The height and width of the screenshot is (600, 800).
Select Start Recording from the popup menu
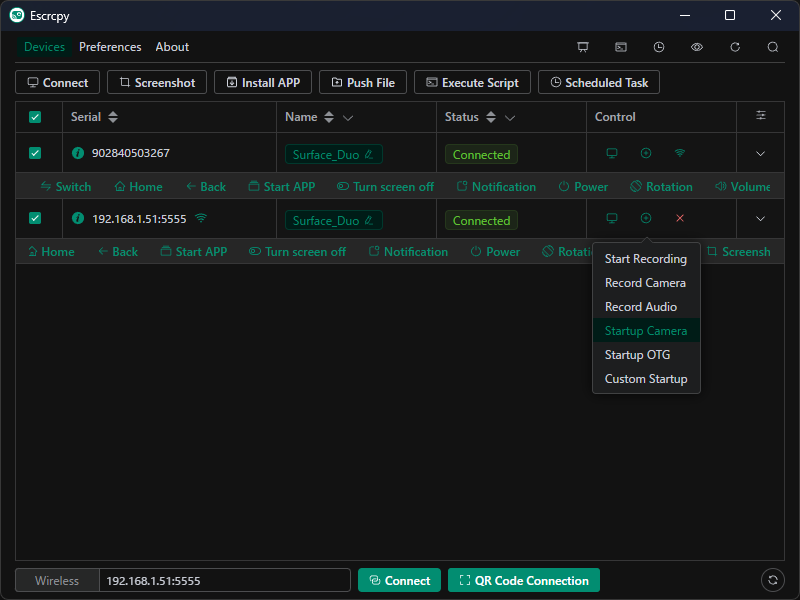(646, 259)
